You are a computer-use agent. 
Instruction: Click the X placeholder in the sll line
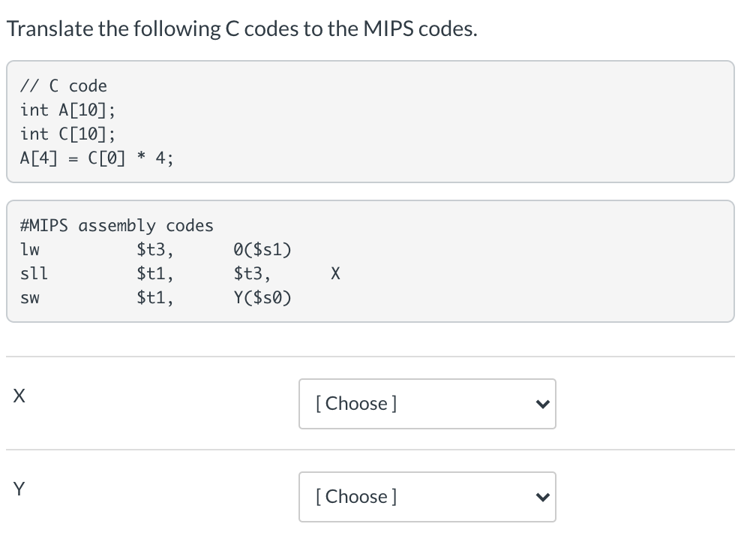335,273
